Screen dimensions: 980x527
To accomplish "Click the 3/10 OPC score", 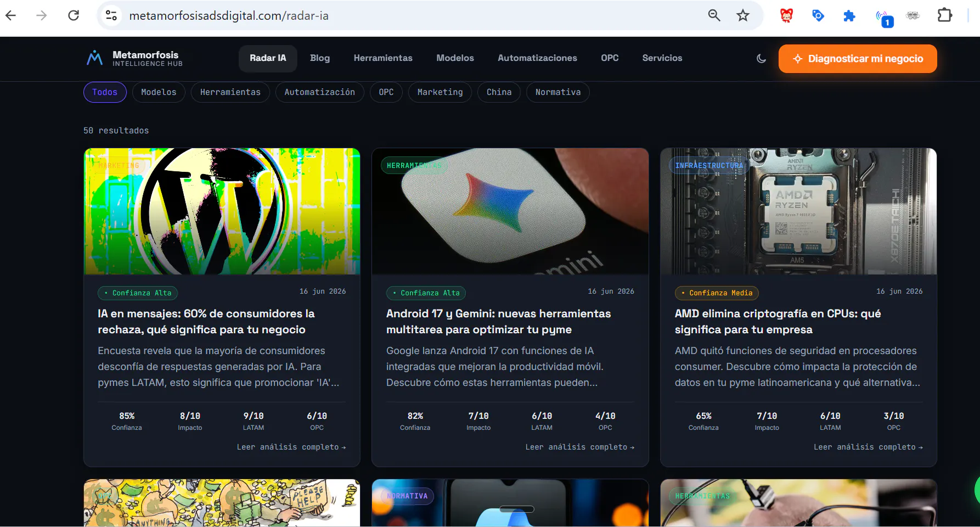I will (x=894, y=421).
